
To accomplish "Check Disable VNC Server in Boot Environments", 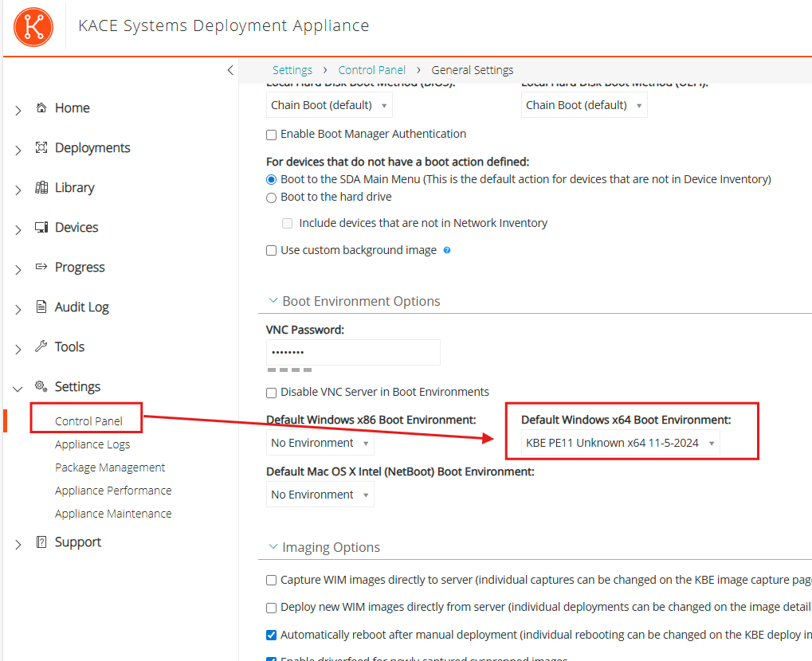I will (x=272, y=393).
